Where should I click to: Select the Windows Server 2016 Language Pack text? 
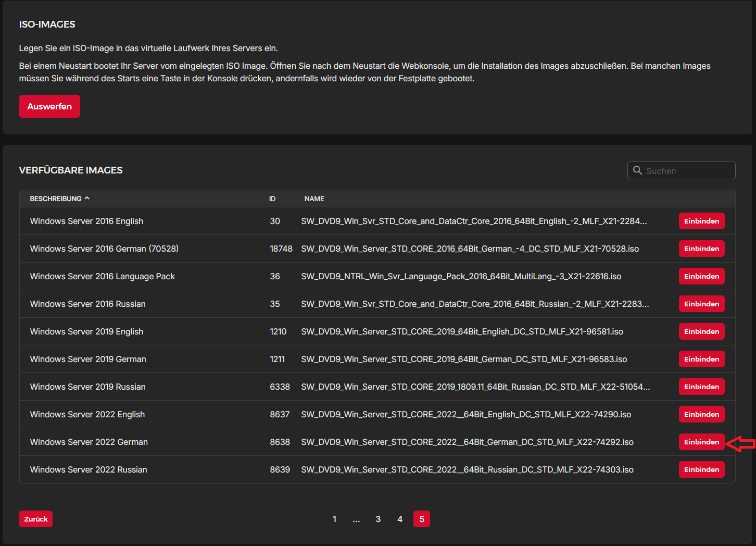tap(103, 276)
